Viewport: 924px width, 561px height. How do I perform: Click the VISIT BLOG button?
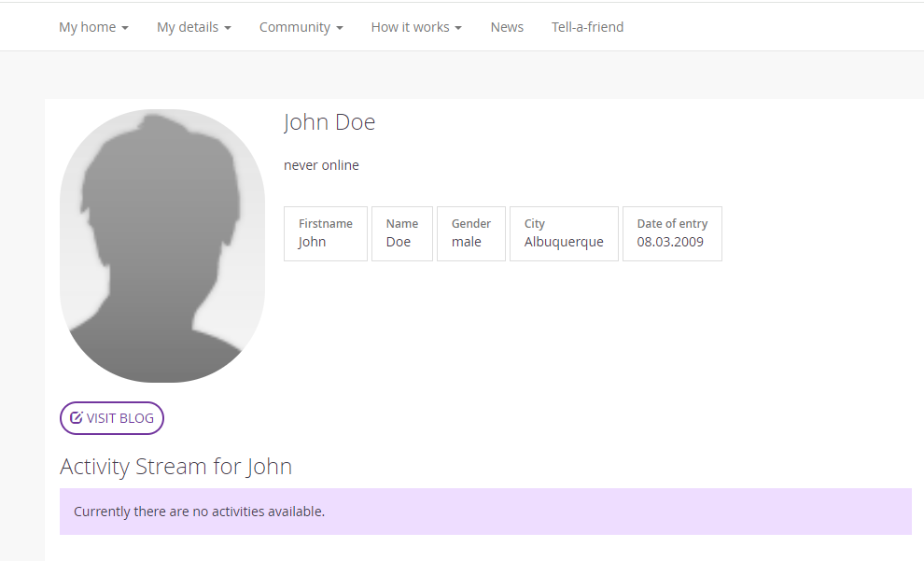[112, 418]
